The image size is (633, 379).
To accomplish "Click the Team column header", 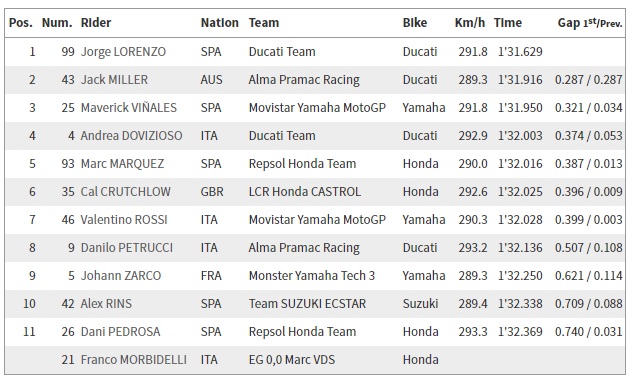I will click(264, 23).
